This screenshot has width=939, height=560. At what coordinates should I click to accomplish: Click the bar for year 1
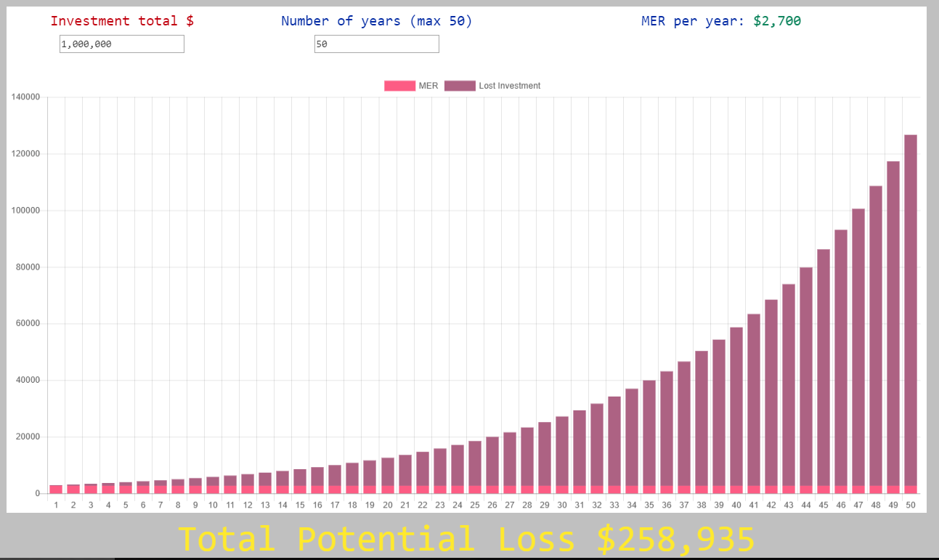pos(56,490)
